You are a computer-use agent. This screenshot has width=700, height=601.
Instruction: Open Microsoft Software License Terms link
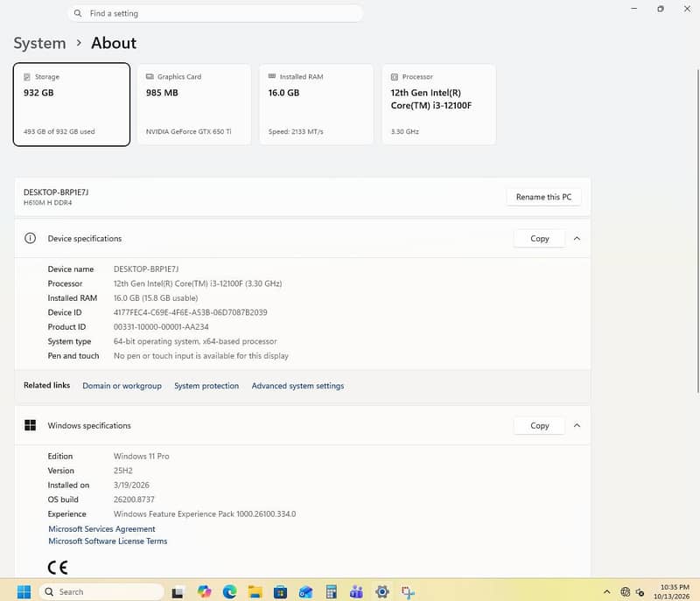pos(108,541)
